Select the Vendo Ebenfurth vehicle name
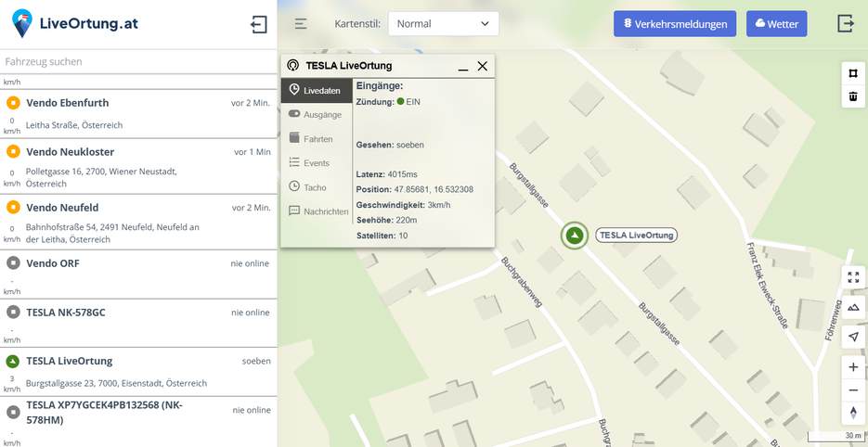This screenshot has height=447, width=868. tap(68, 103)
